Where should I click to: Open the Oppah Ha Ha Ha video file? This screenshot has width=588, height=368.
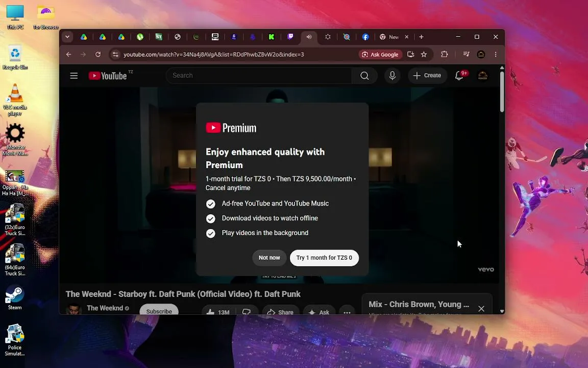point(15,183)
